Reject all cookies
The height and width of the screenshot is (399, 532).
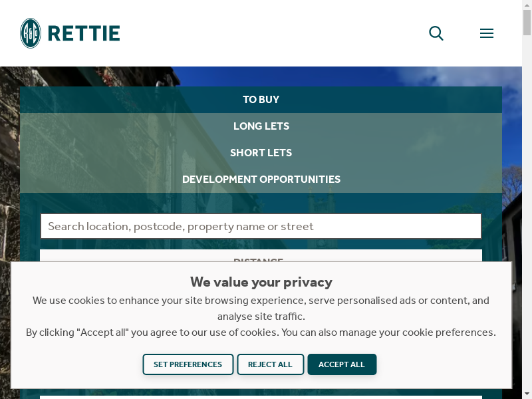click(271, 364)
